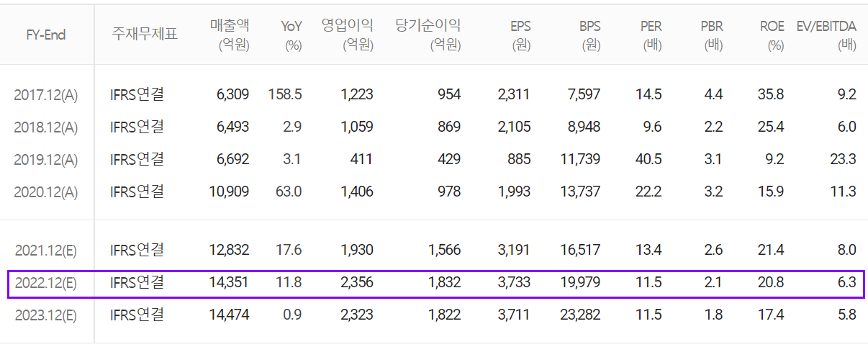Click the EV/EBITDA (배) column header

click(826, 35)
